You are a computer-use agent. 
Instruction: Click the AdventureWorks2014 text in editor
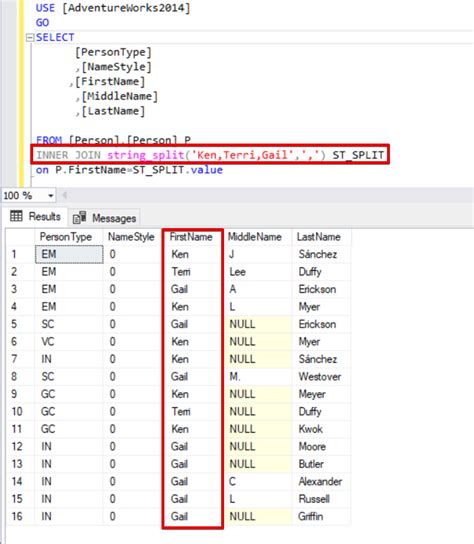point(126,8)
